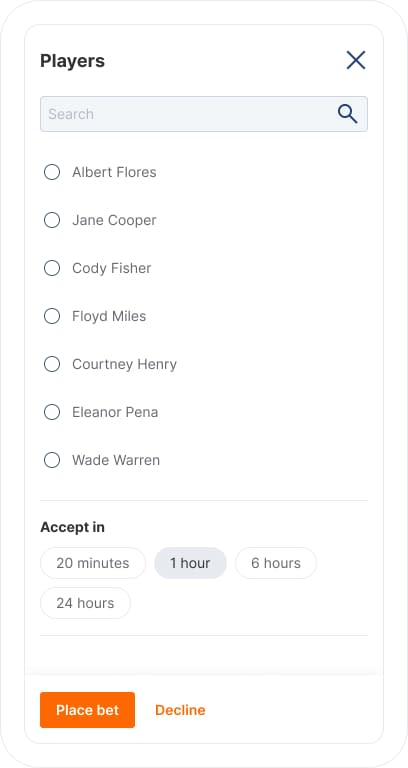The height and width of the screenshot is (768, 408).
Task: Click the orange Place bet button
Action: [x=87, y=710]
